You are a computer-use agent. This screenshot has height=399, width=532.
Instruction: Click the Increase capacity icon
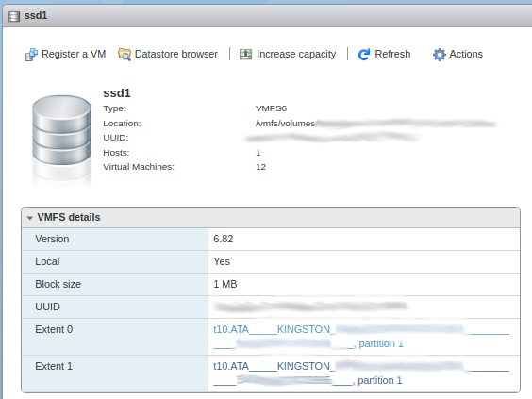(245, 55)
